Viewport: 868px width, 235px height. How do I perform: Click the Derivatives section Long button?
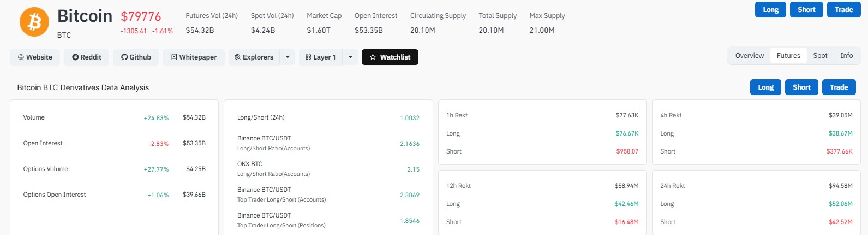point(766,87)
